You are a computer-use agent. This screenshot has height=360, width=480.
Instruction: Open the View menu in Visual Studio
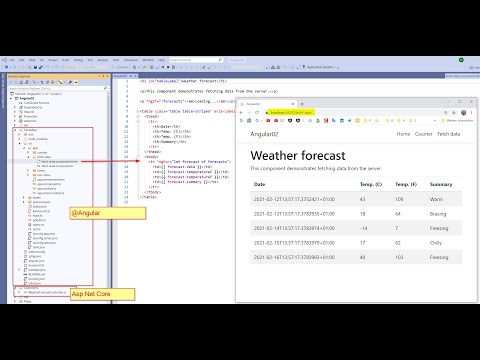(32, 60)
